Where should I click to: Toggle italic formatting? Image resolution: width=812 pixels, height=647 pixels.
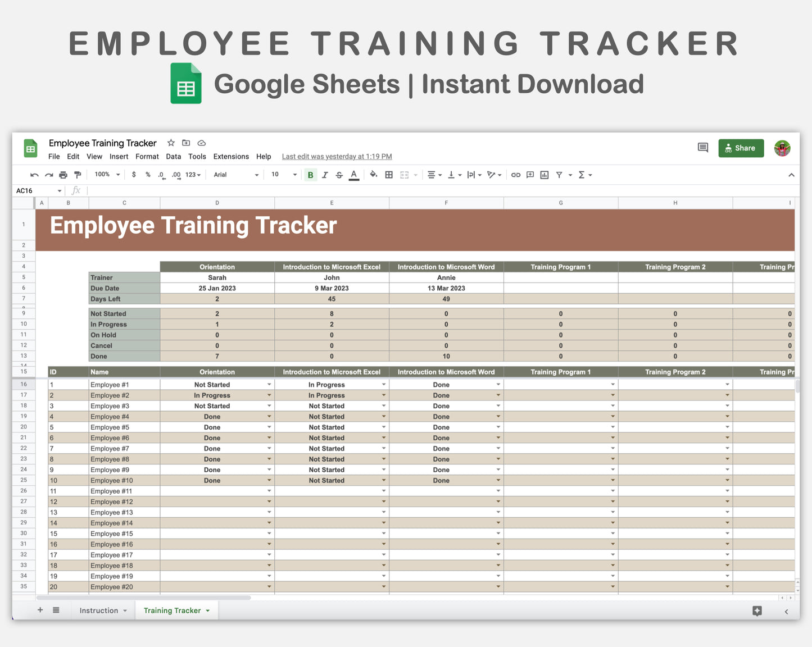[325, 175]
